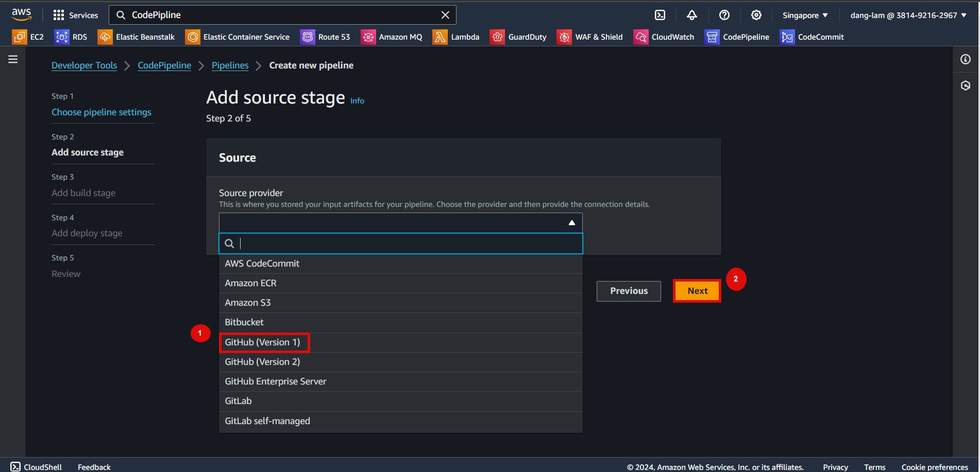Click the provider filter search field
Screen dimensions: 980x472
tap(401, 243)
